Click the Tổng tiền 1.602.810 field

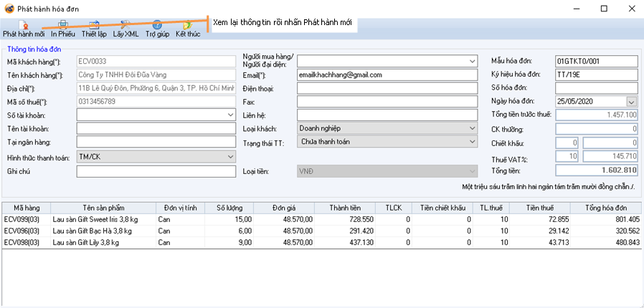597,170
